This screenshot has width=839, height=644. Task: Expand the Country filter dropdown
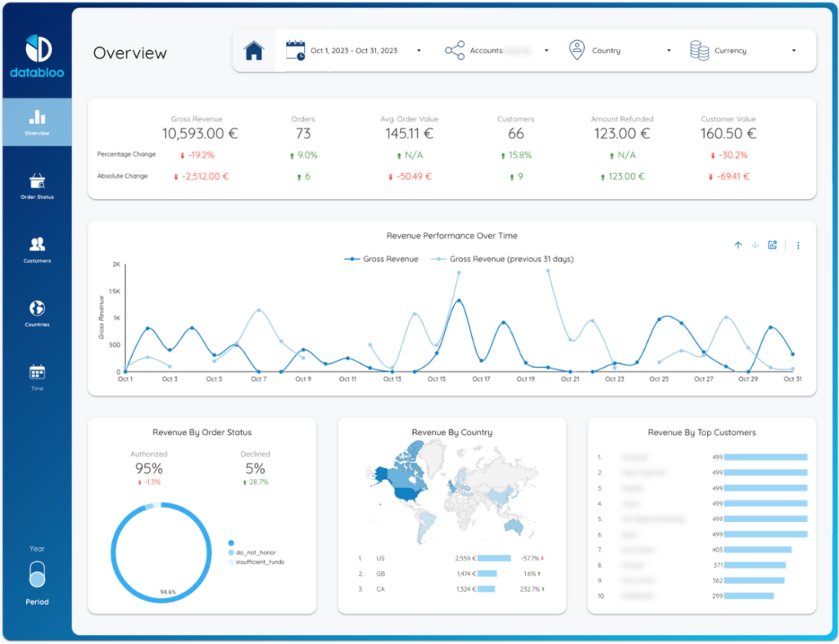pos(669,50)
